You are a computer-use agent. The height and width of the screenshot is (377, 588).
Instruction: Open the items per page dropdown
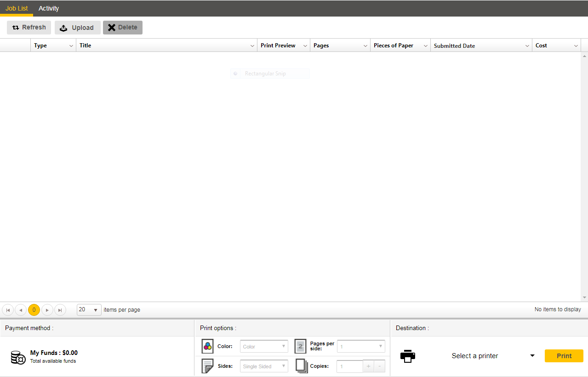[x=89, y=310]
